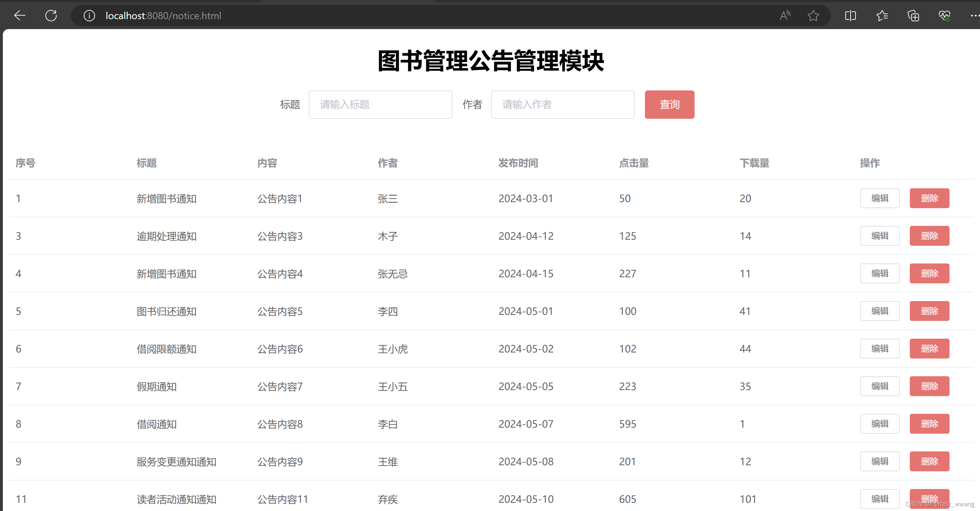Image resolution: width=980 pixels, height=511 pixels.
Task: Click the 请输入标题 title input field
Action: (x=380, y=105)
